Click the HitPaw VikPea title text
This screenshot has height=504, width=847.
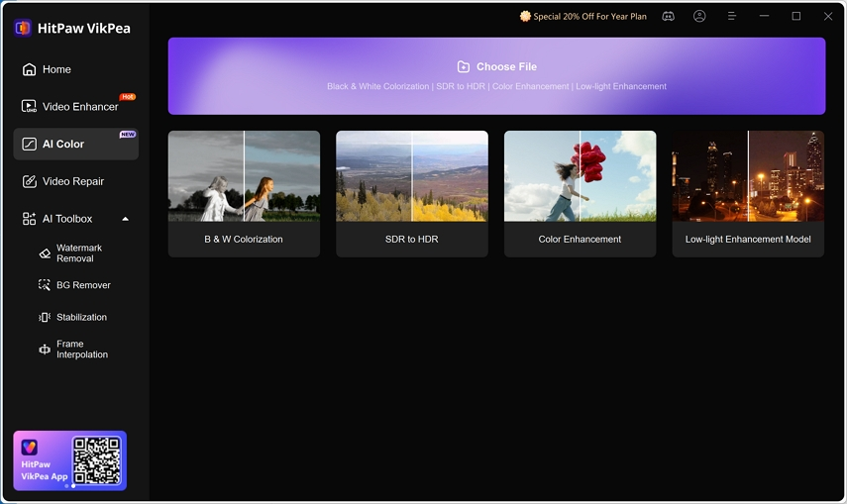[84, 28]
